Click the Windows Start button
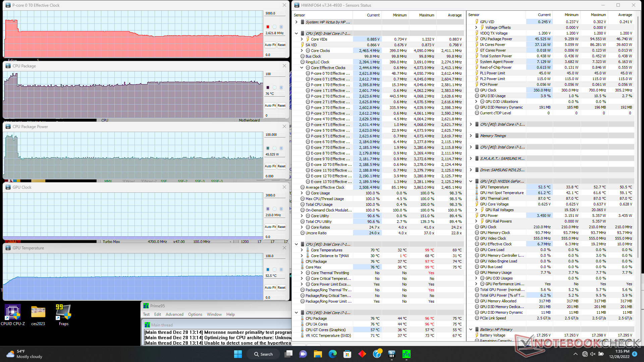This screenshot has width=644, height=362. tap(238, 354)
